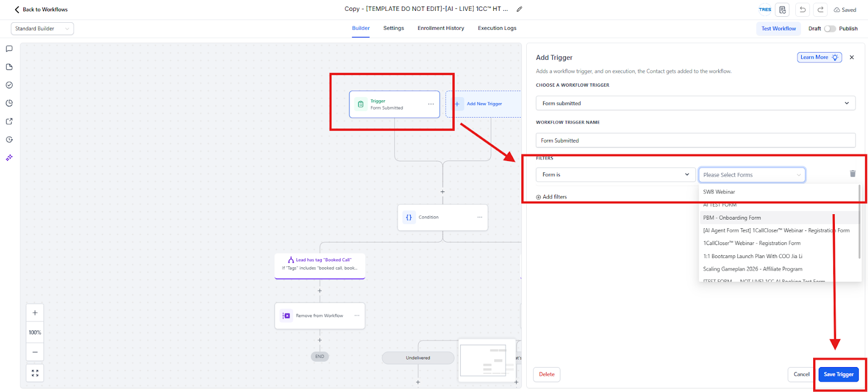Image resolution: width=868 pixels, height=392 pixels.
Task: Click the Test Workflow button
Action: [778, 29]
